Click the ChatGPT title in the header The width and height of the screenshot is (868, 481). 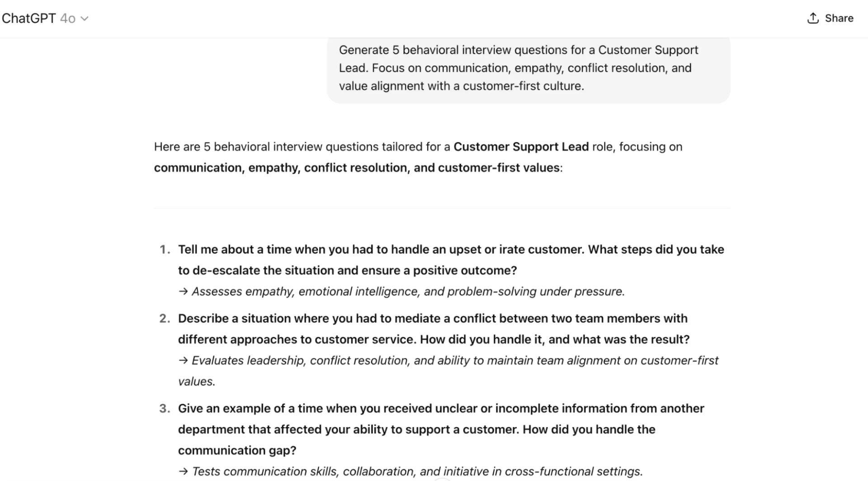[28, 19]
